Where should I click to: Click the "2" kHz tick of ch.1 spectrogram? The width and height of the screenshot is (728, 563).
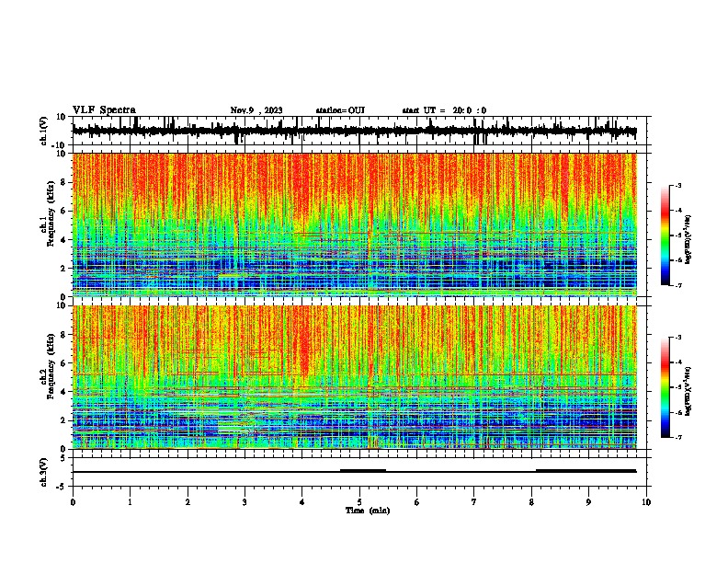63,269
